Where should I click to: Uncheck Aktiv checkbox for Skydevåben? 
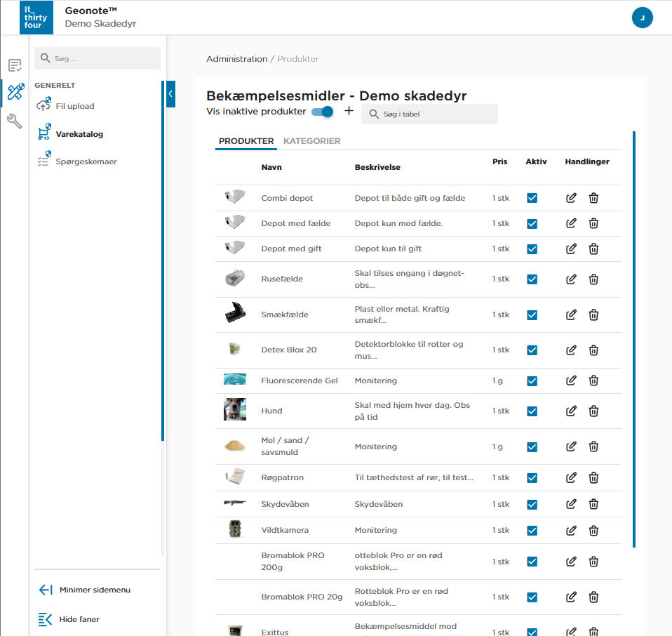pos(532,504)
